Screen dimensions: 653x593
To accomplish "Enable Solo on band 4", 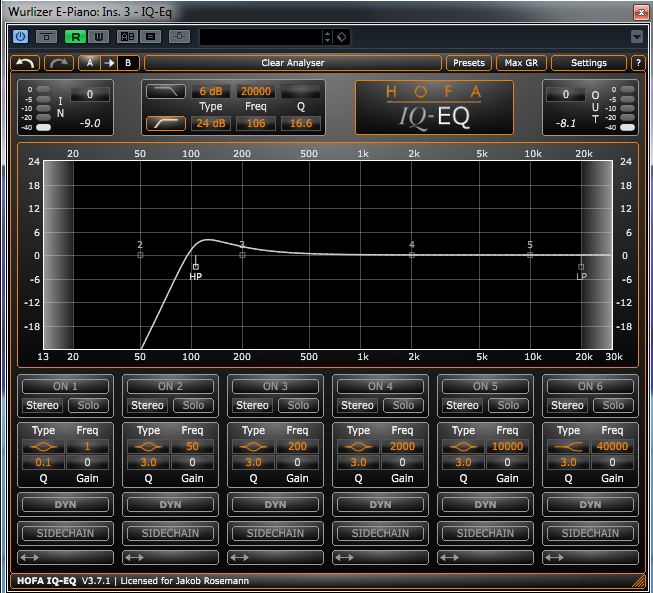I will point(403,405).
